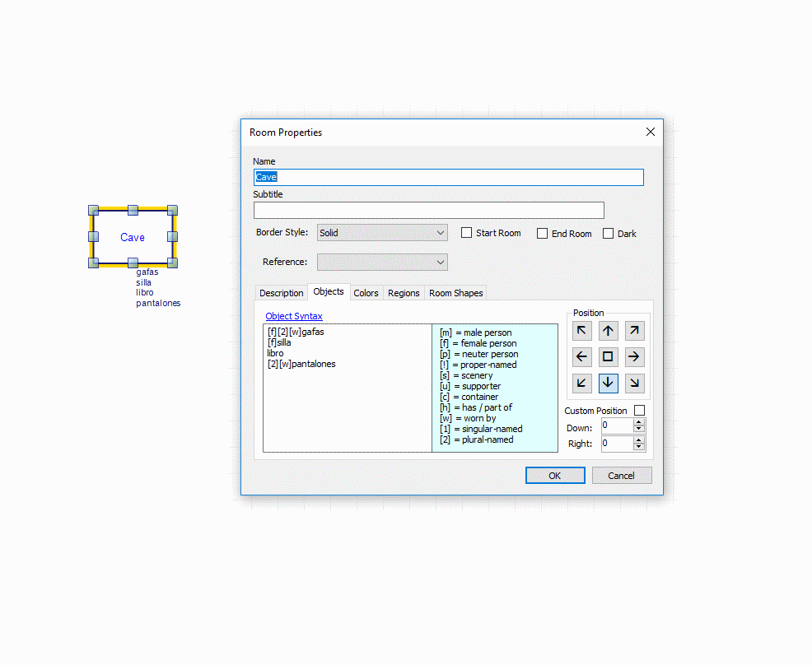The height and width of the screenshot is (665, 812).
Task: Switch to the Colors tab
Action: click(x=366, y=293)
